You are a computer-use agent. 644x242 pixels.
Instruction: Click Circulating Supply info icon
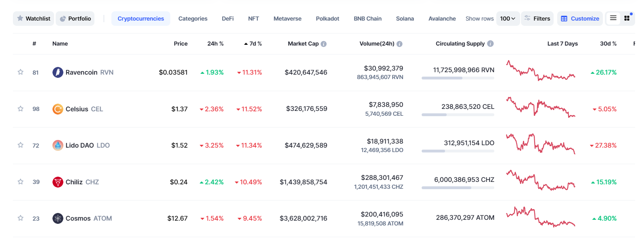pos(490,44)
